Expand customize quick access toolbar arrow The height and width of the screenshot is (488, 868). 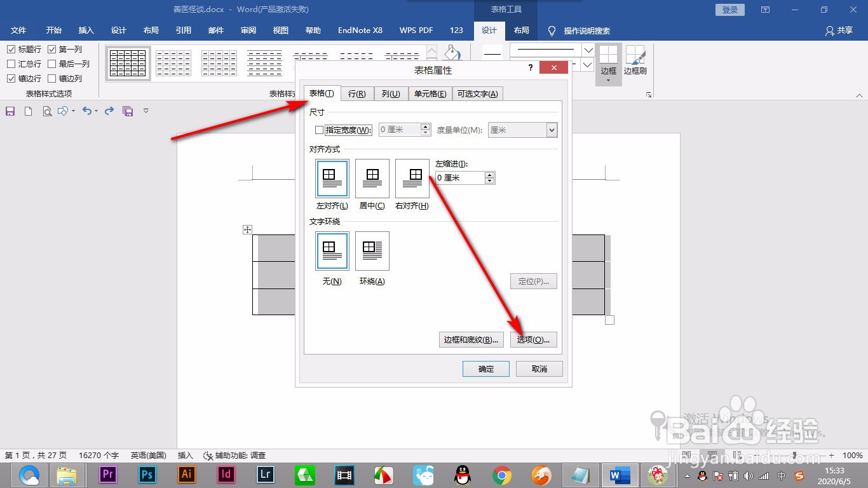pyautogui.click(x=146, y=111)
